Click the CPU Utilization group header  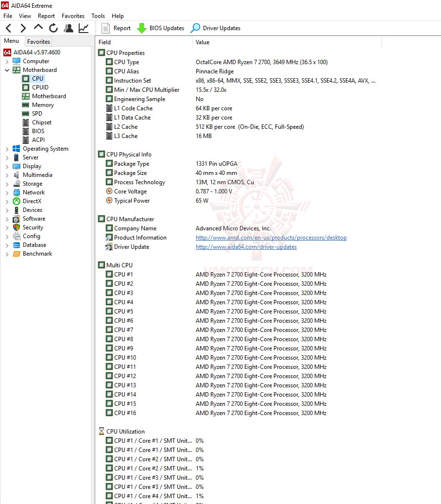pos(121,432)
